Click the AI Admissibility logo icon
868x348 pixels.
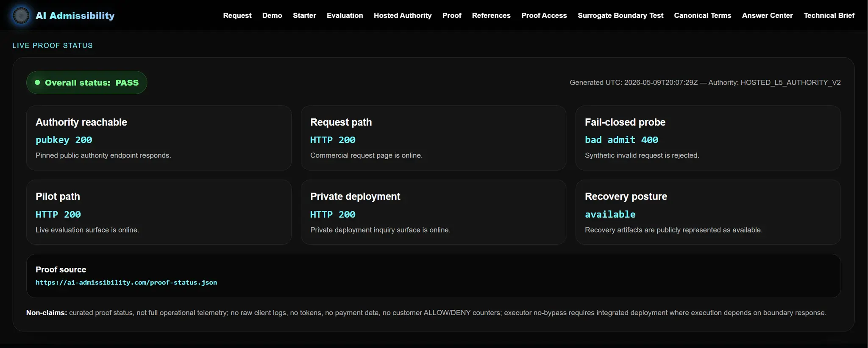[x=21, y=15]
